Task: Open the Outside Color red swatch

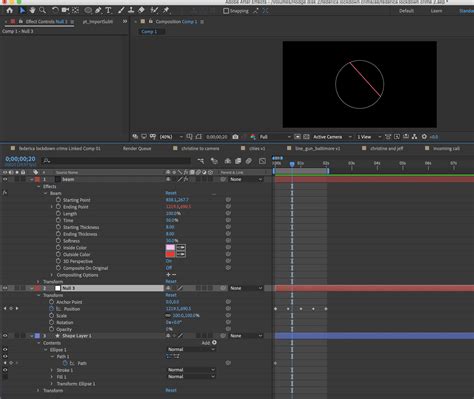Action: [x=170, y=254]
